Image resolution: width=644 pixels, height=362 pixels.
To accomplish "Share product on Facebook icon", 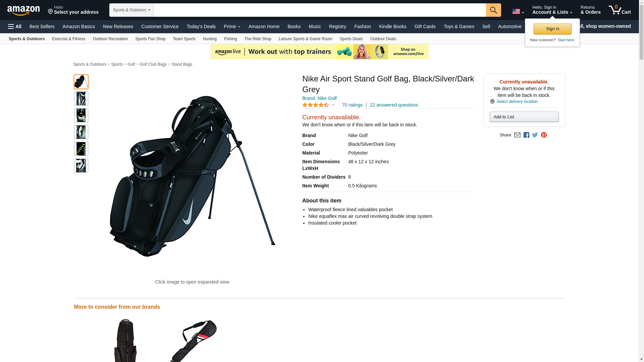I will (x=526, y=135).
